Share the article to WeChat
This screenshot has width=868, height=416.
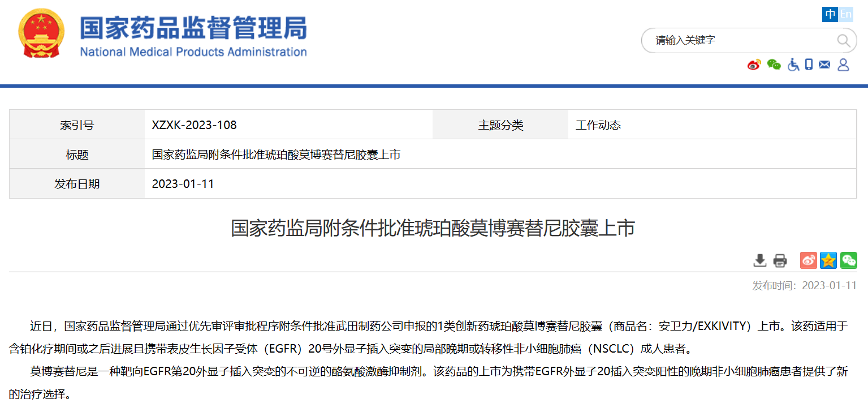click(x=849, y=260)
